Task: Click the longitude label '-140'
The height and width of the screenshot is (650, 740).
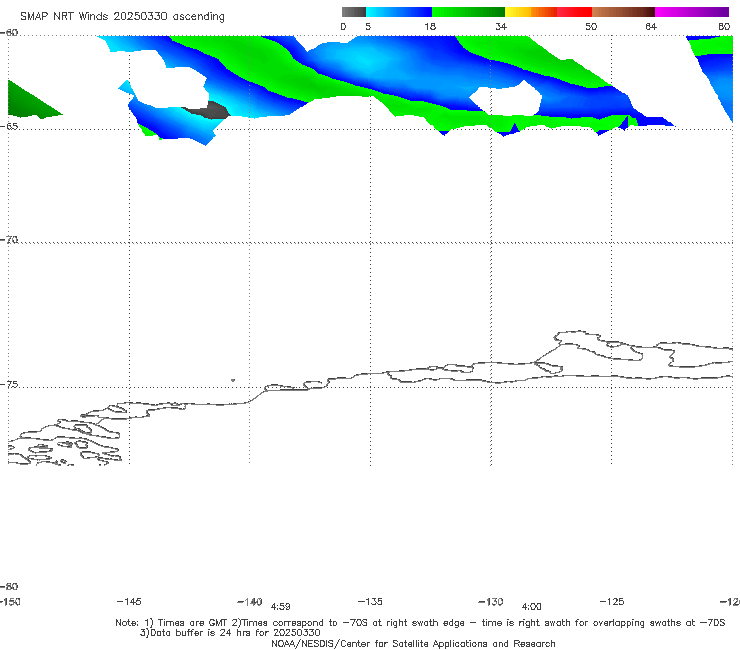Action: [x=250, y=602]
